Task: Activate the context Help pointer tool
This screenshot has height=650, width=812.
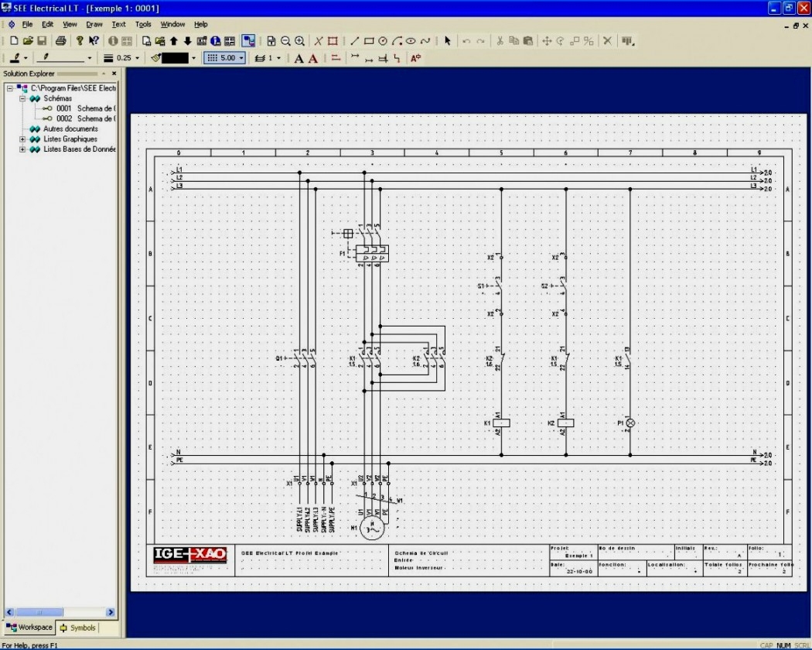Action: coord(93,40)
